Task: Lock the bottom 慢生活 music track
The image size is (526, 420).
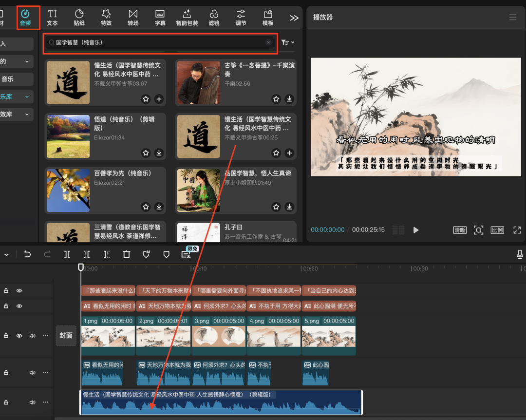Action: pyautogui.click(x=6, y=402)
